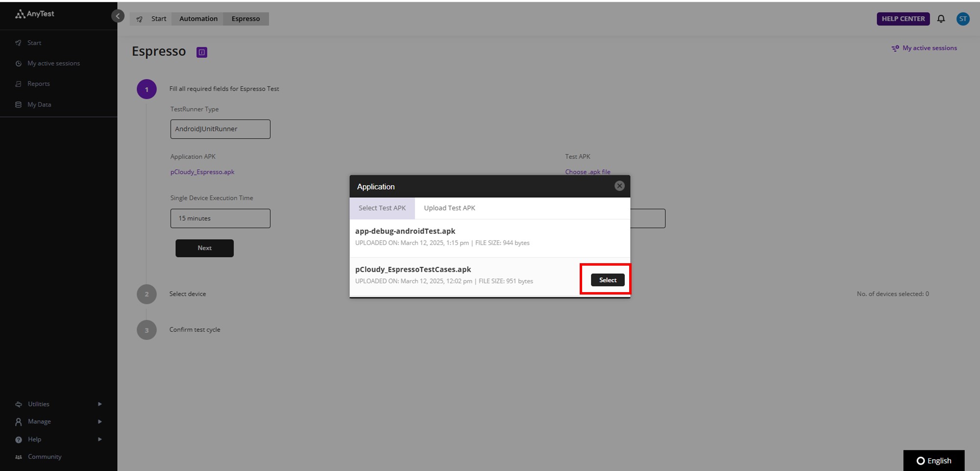The image size is (980, 471).
Task: Click the pCloudy_Espresso.apk link
Action: coord(202,172)
